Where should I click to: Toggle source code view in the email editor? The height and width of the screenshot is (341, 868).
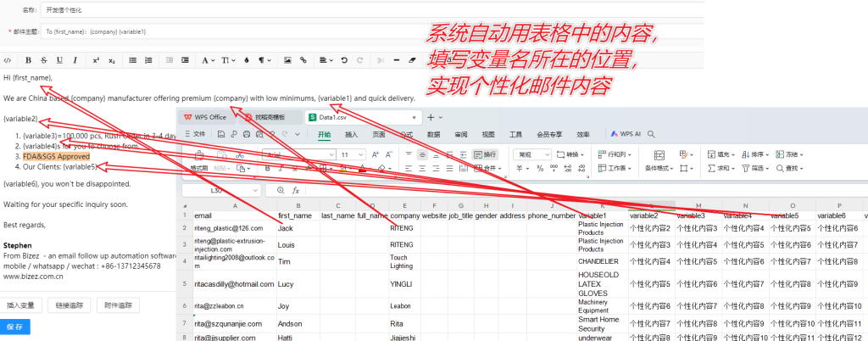(x=7, y=60)
